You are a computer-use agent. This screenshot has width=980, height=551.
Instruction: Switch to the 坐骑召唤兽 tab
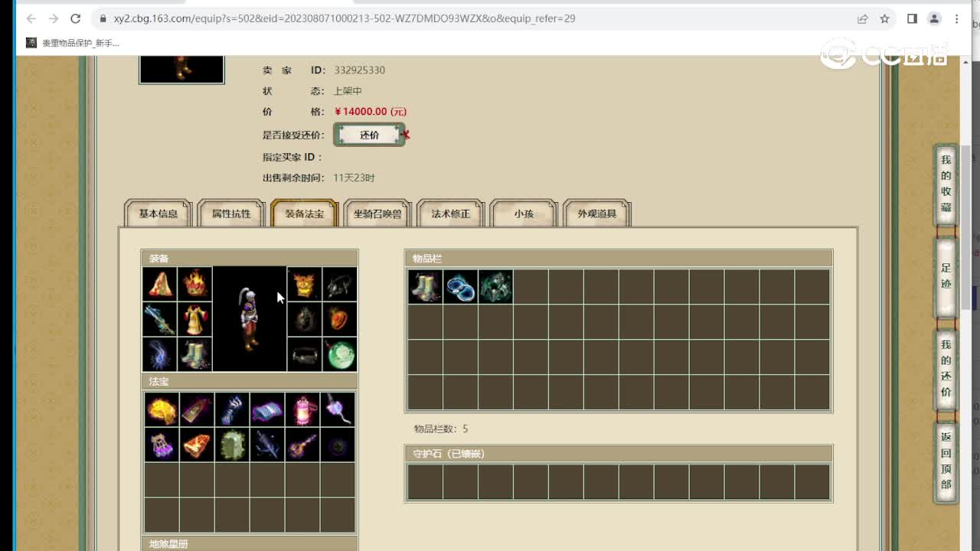[x=377, y=214]
